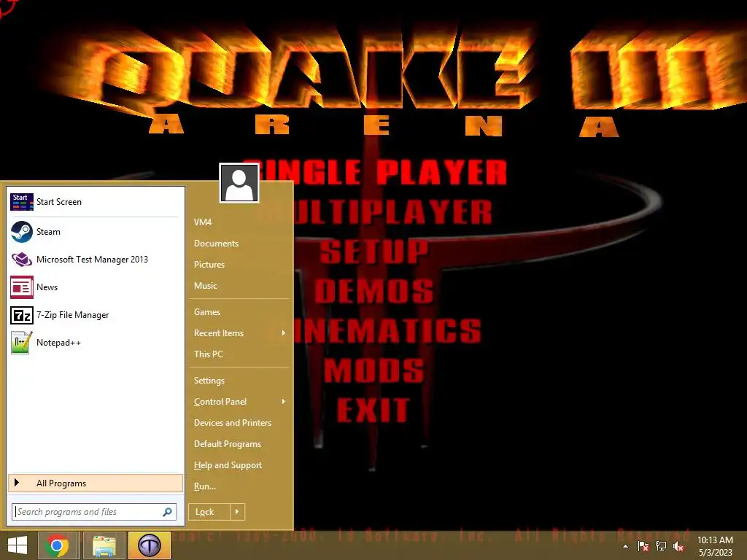747x560 pixels.
Task: Open Help and Support
Action: 228,465
